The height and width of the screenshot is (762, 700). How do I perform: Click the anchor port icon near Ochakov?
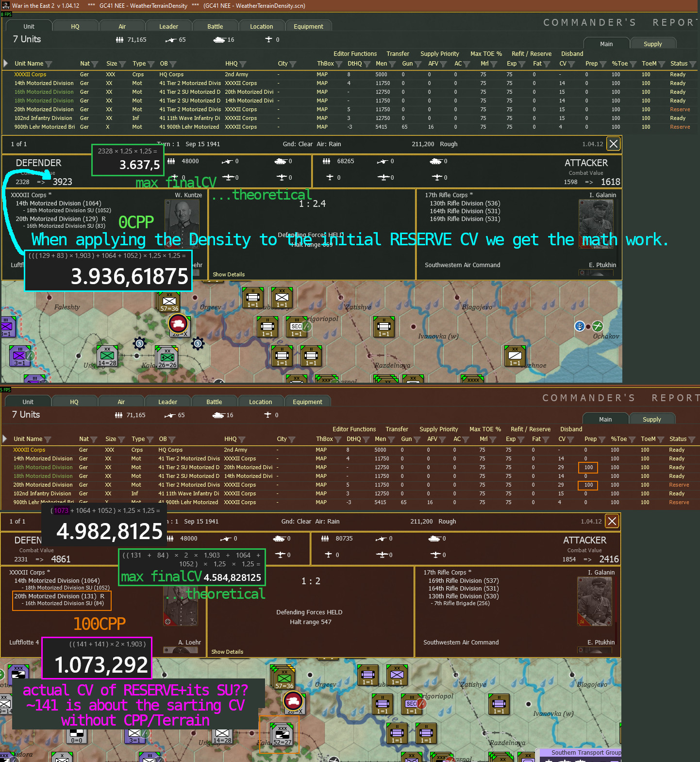580,326
